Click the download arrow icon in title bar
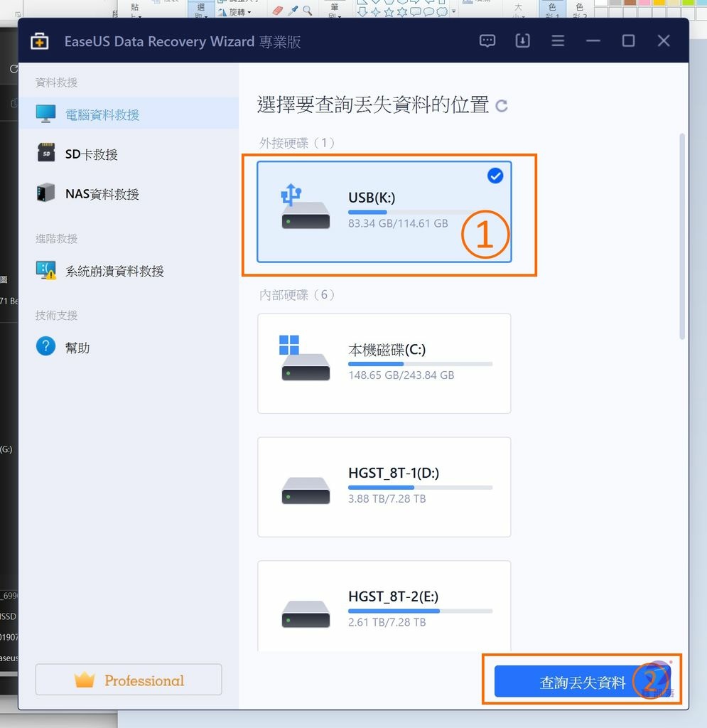 [x=522, y=41]
